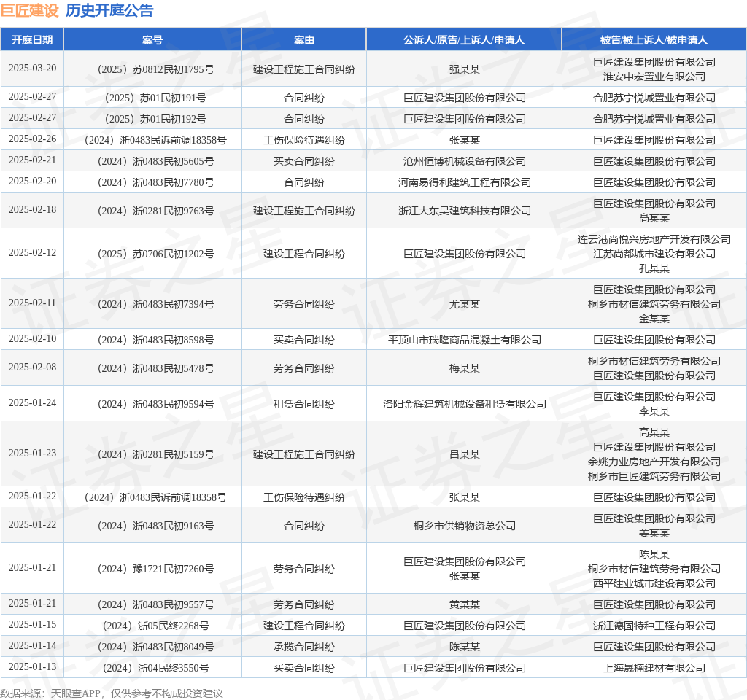Select date cell 2025-02-11

[32, 303]
